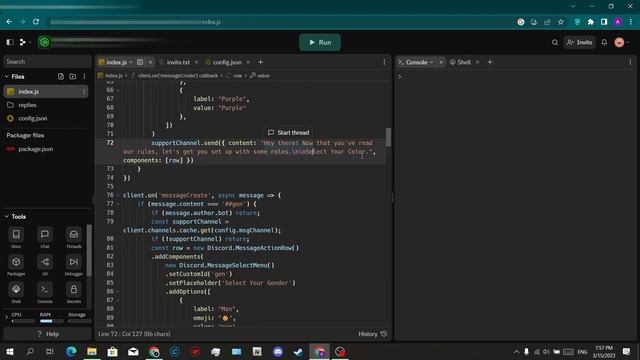Close the index.js editor tab
The height and width of the screenshot is (360, 640).
150,62
